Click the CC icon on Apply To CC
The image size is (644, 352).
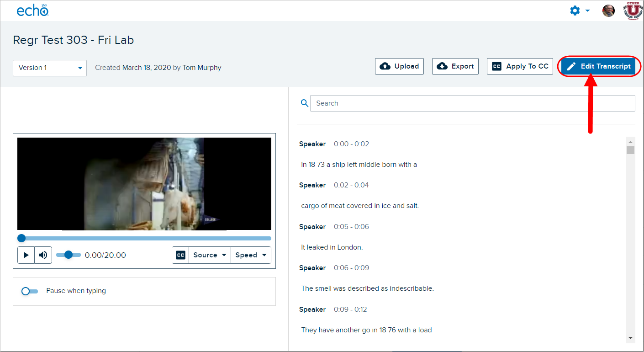coord(496,66)
